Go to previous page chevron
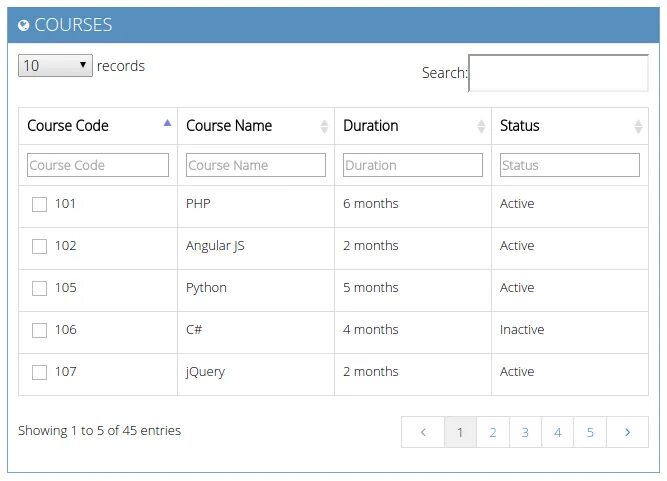 tap(423, 432)
